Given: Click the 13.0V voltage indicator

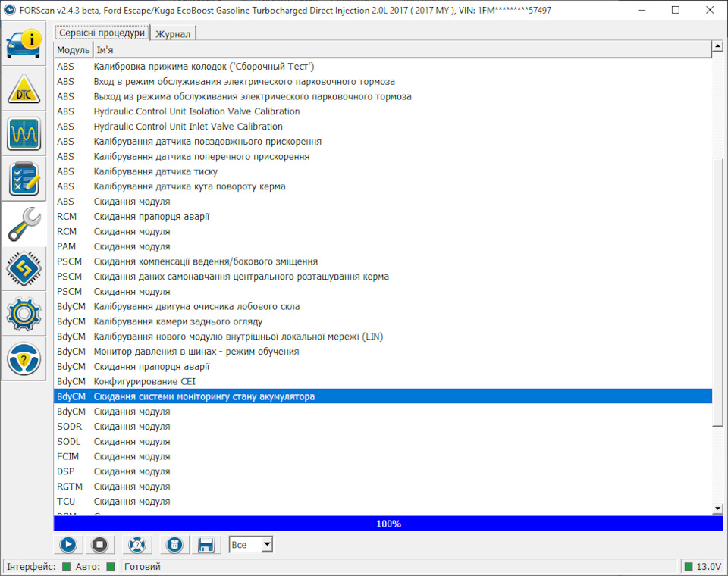Looking at the screenshot, I should 703,566.
